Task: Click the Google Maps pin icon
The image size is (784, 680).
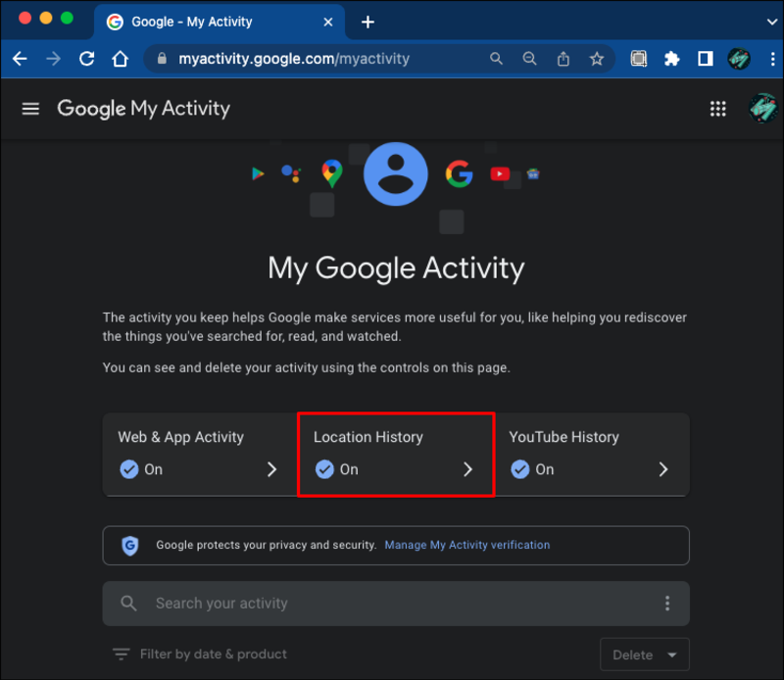Action: tap(331, 173)
